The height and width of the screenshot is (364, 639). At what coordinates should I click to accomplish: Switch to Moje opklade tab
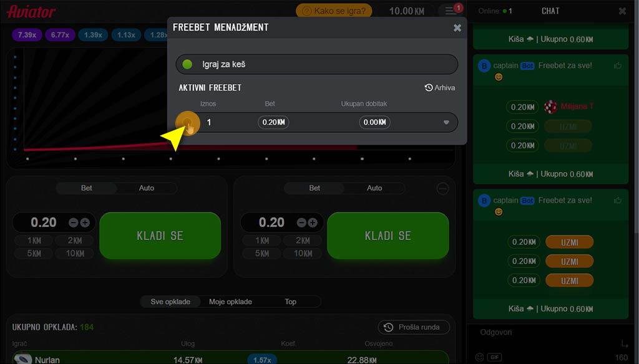coord(230,302)
